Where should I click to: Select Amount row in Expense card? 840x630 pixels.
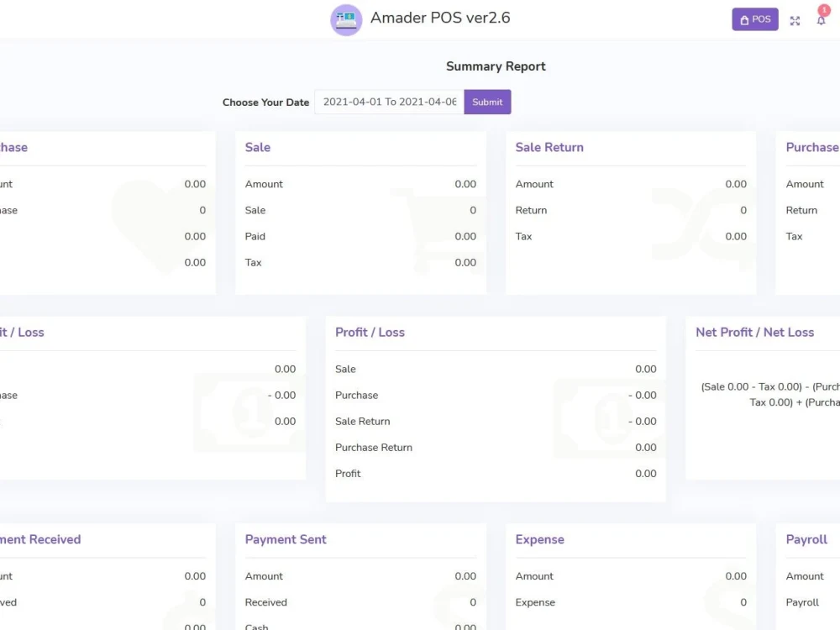pos(631,576)
